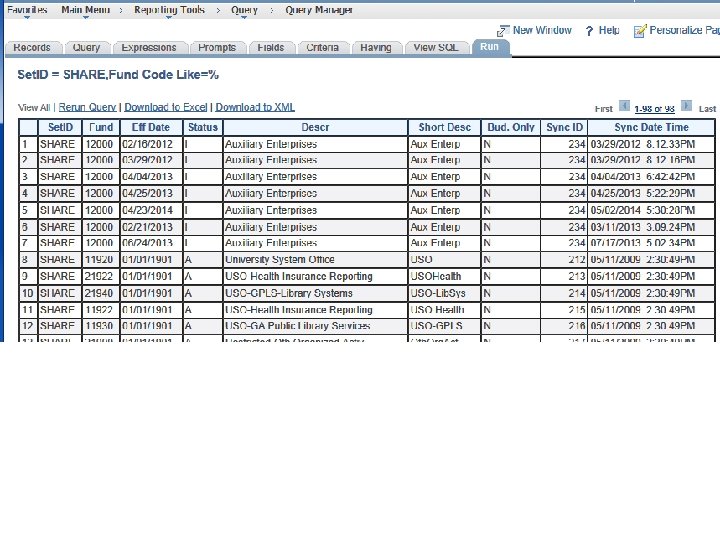Click USO-GPLS-Library Systems description cell
This screenshot has height=540, width=720.
pyautogui.click(x=315, y=293)
